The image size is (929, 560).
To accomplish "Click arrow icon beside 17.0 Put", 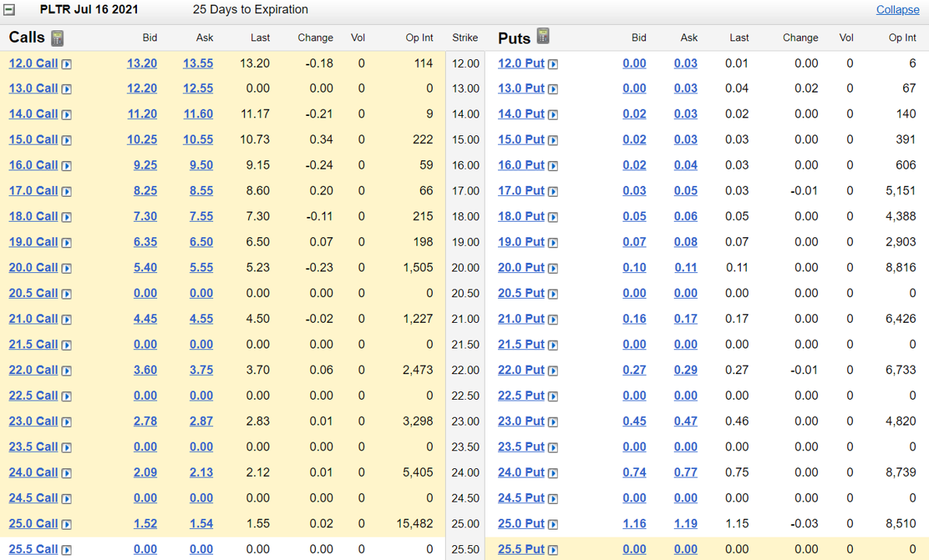I will pyautogui.click(x=552, y=192).
